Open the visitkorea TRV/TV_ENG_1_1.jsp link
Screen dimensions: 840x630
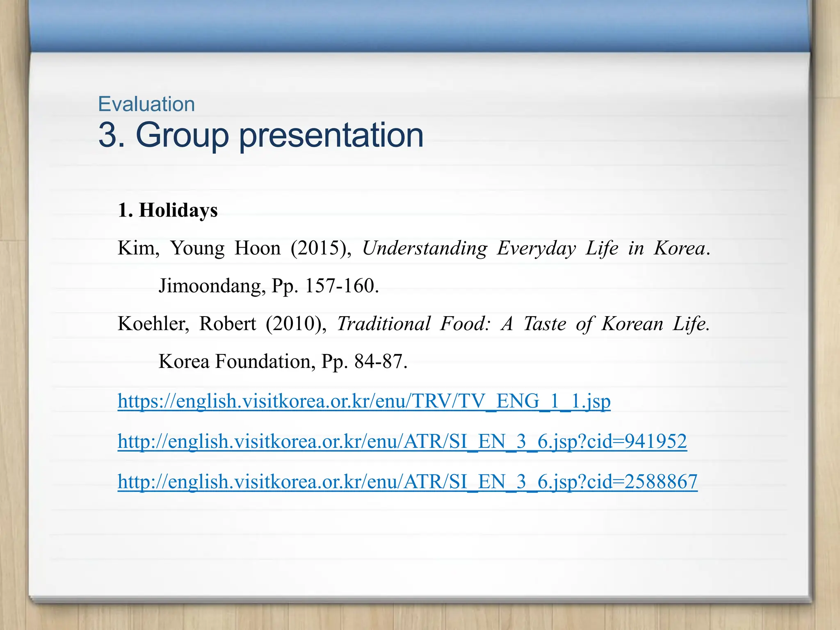tap(364, 401)
